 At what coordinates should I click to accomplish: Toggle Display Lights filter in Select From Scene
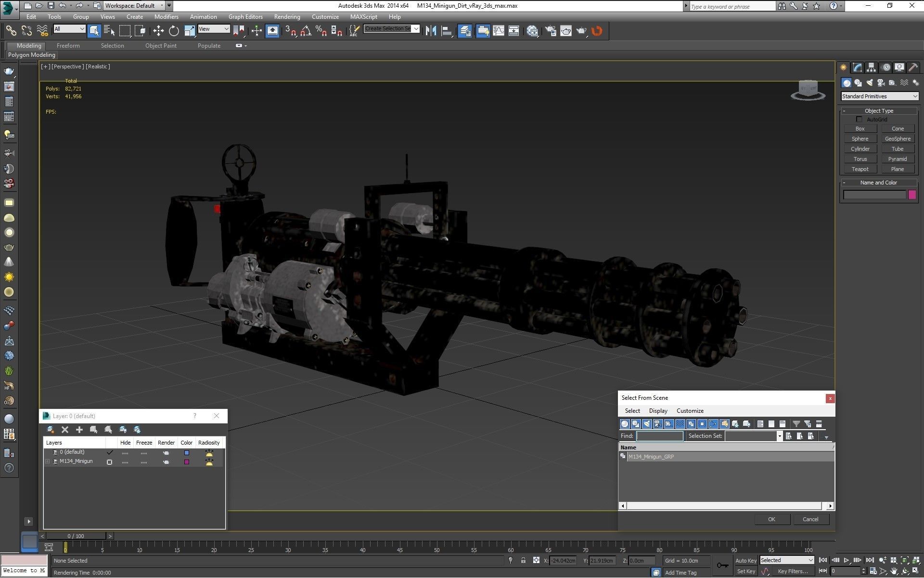[x=647, y=424]
